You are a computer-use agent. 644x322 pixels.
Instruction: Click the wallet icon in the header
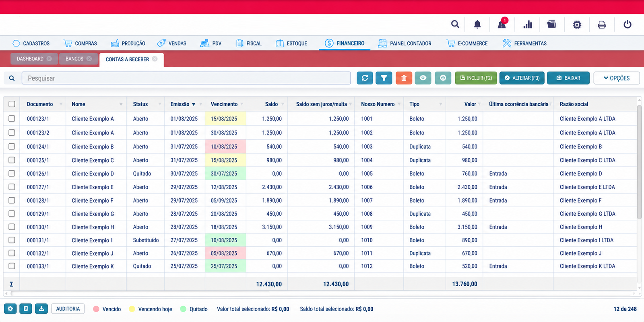pos(551,24)
